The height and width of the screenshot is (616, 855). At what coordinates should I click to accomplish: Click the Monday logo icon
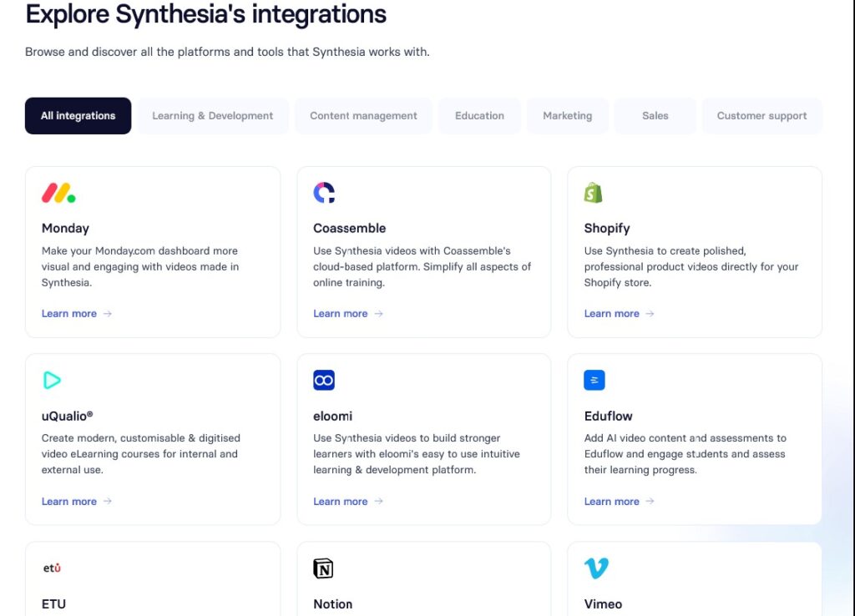[58, 193]
